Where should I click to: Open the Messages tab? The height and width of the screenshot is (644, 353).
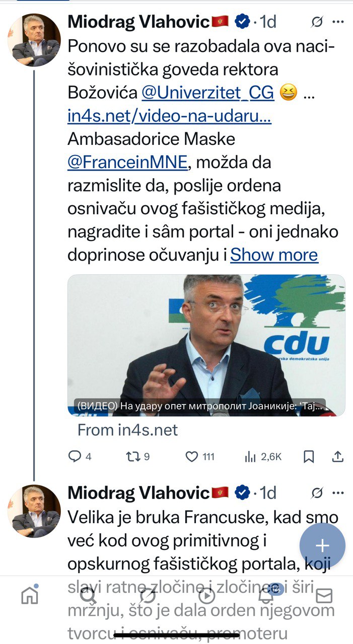coord(324,596)
